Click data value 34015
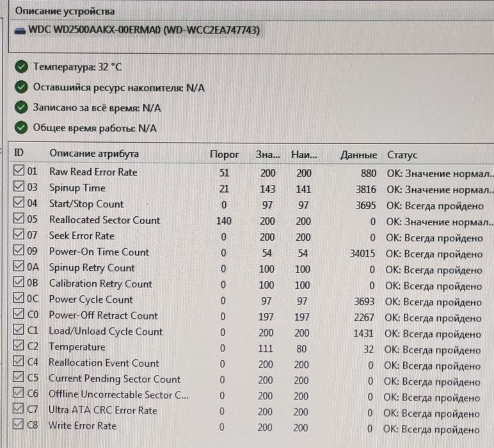Screen dimensions: 494x448 pyautogui.click(x=363, y=253)
